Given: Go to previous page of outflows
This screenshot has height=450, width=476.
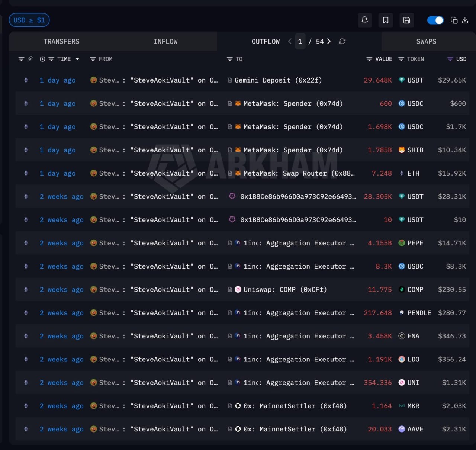Looking at the screenshot, I should (290, 41).
